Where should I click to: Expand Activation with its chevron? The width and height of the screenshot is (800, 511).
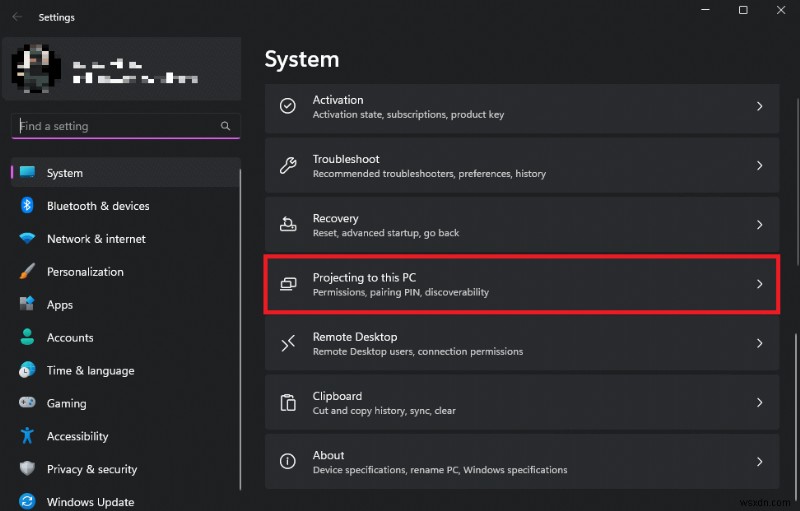759,106
